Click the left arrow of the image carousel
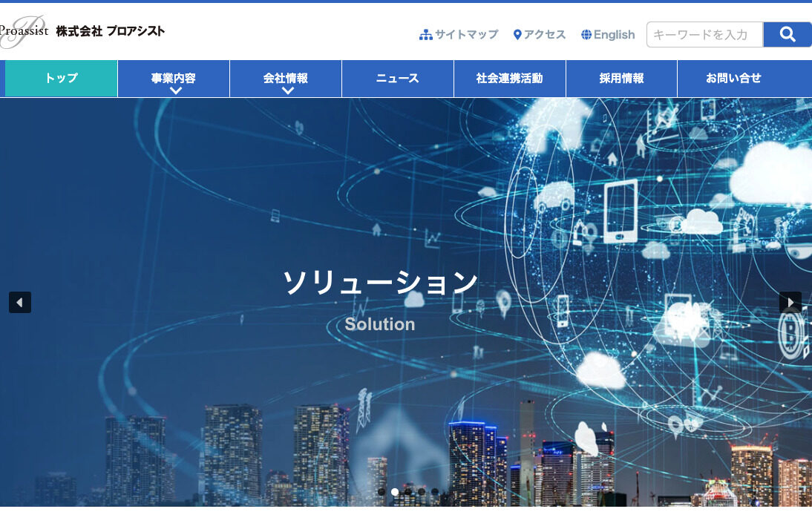The width and height of the screenshot is (812, 529). click(x=19, y=302)
